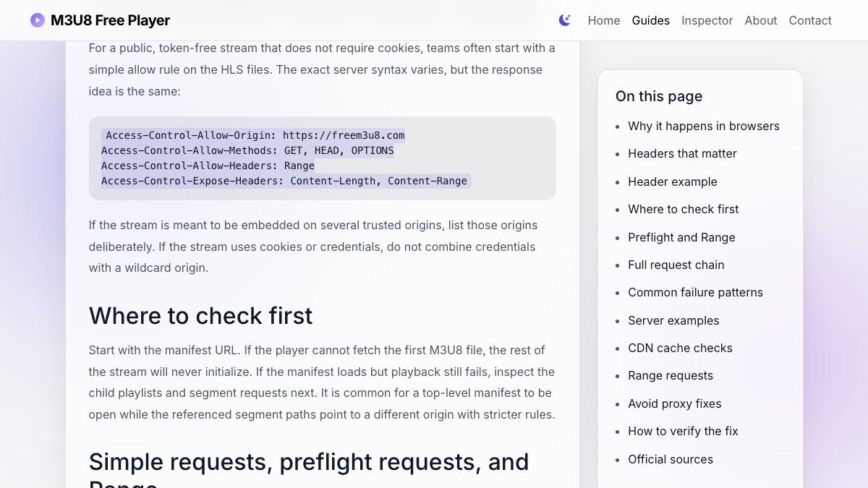868x488 pixels.
Task: Visit the About page
Action: click(x=761, y=20)
